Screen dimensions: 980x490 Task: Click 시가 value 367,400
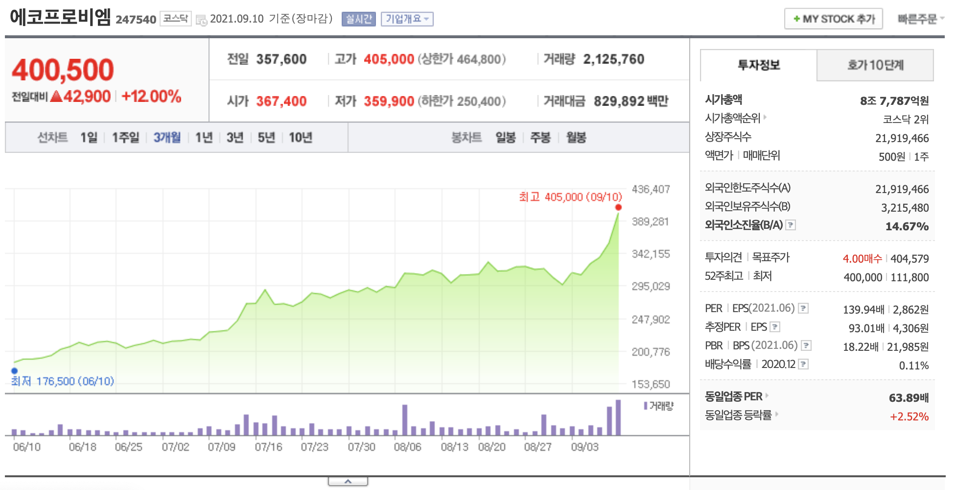tap(281, 101)
